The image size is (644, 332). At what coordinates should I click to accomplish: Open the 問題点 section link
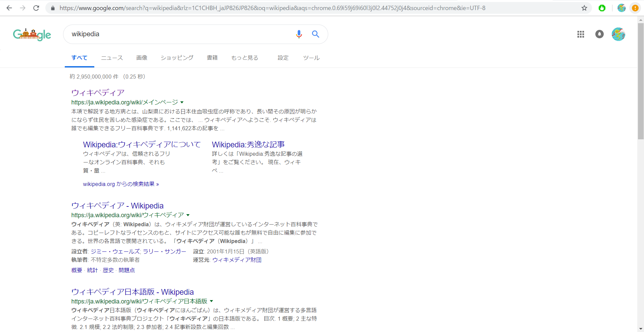127,270
